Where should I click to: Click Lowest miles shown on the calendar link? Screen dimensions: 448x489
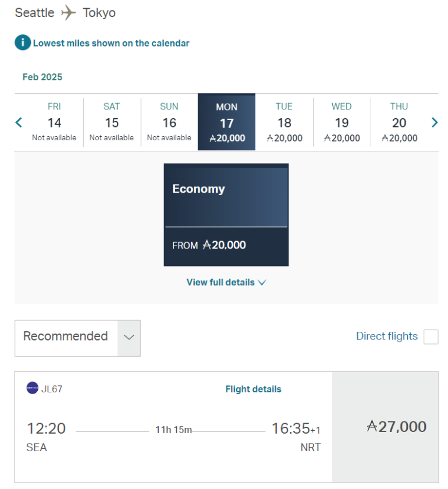point(111,43)
